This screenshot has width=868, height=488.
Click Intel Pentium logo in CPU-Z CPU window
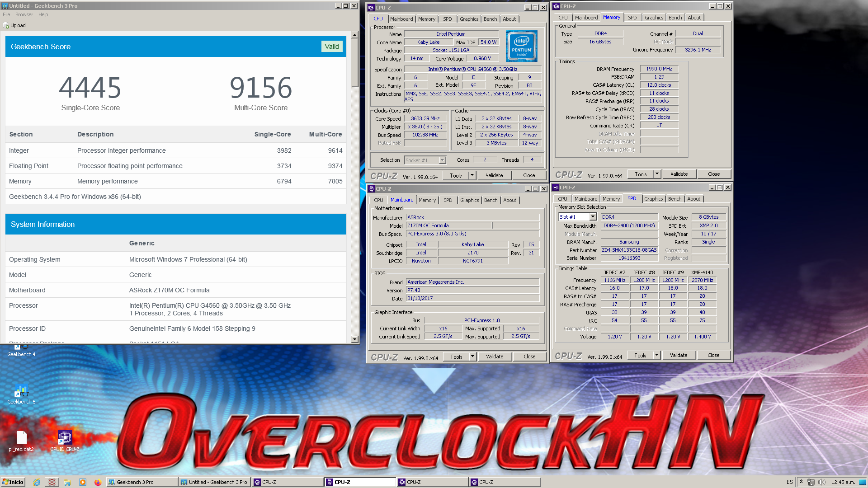click(522, 46)
